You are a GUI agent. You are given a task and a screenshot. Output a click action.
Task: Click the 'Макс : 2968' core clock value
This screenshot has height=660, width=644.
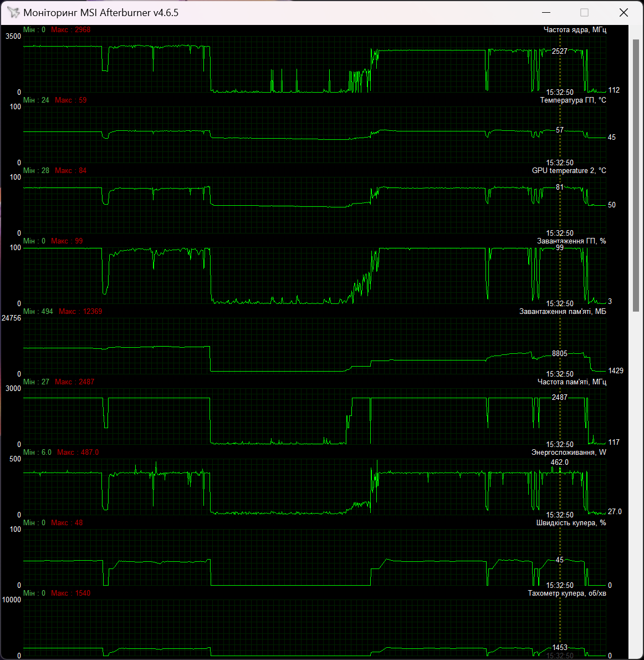[71, 29]
